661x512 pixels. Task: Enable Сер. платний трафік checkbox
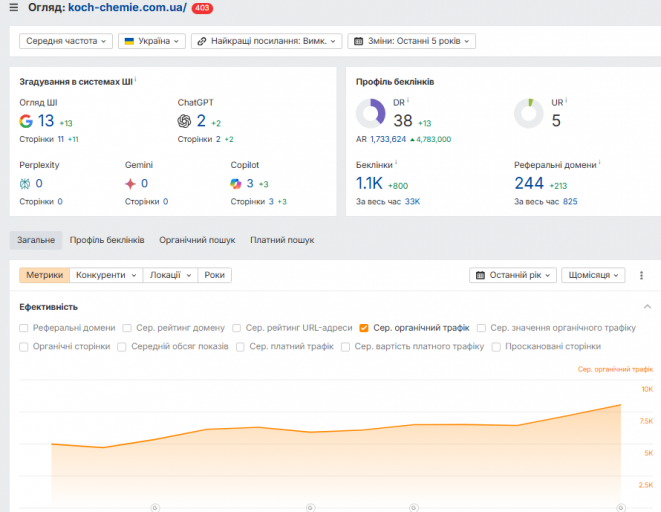coord(240,347)
